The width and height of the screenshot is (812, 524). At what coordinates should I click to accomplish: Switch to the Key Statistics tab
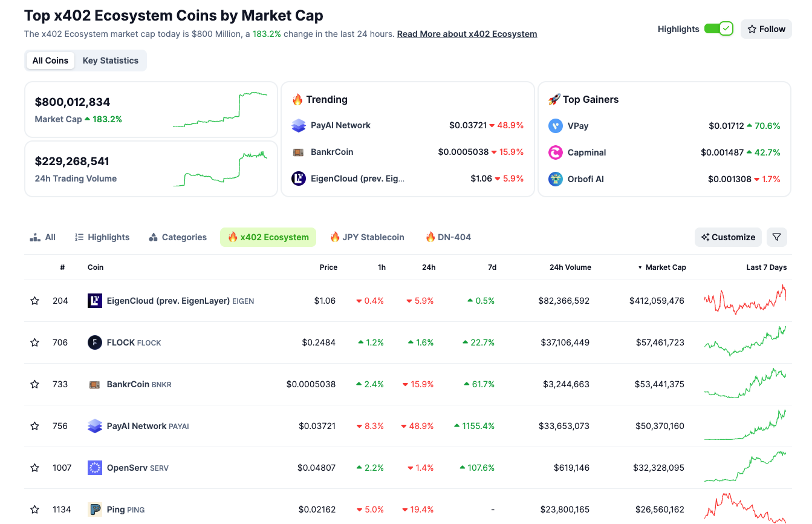point(111,61)
